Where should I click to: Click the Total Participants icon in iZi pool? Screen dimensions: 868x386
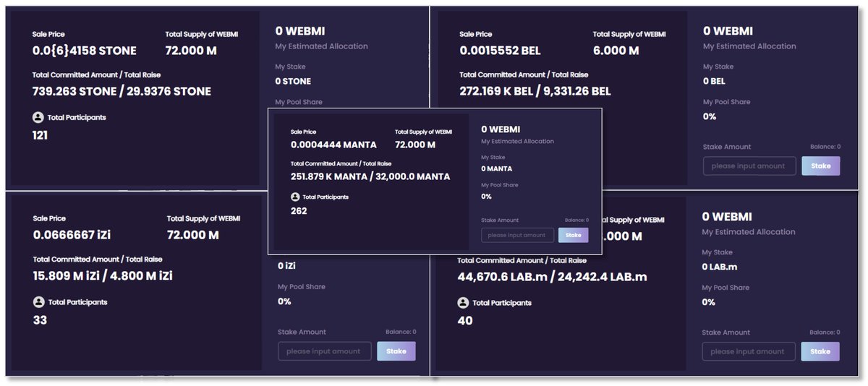click(38, 302)
